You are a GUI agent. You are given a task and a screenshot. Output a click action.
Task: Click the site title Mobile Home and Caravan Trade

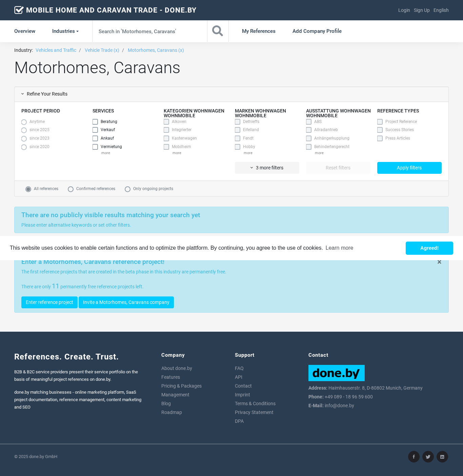(111, 10)
